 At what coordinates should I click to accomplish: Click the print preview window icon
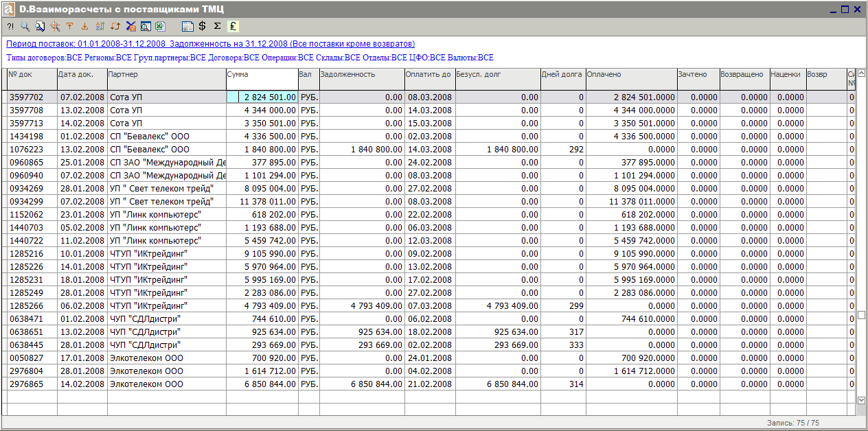[145, 26]
